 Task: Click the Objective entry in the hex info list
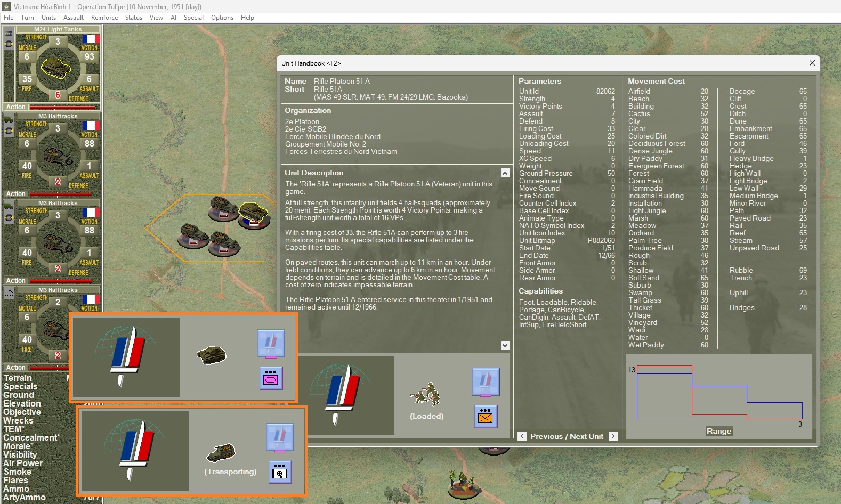click(x=22, y=412)
